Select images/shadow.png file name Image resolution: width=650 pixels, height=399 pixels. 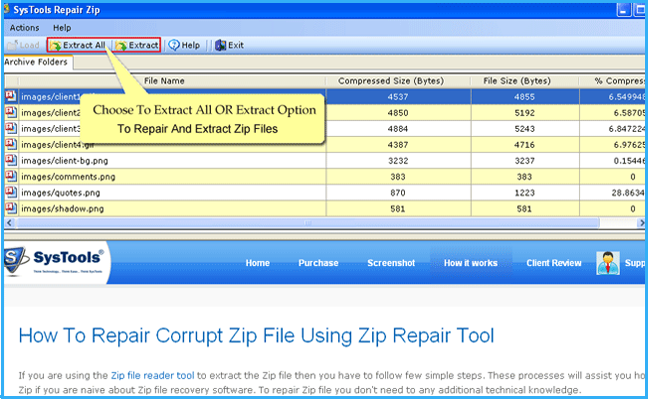pyautogui.click(x=63, y=209)
